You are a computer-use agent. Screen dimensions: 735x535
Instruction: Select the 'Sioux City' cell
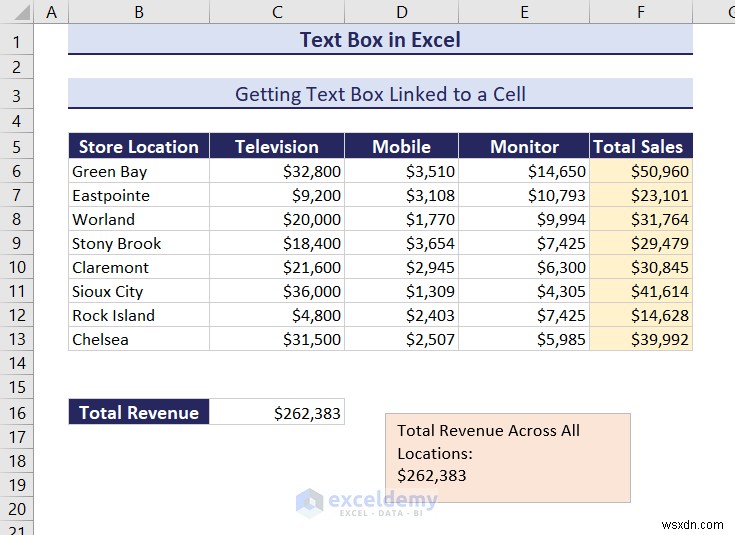(139, 291)
